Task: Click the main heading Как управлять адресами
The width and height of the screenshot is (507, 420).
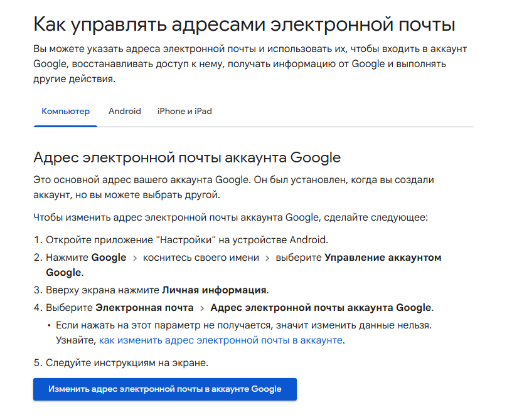Action: pos(243,24)
